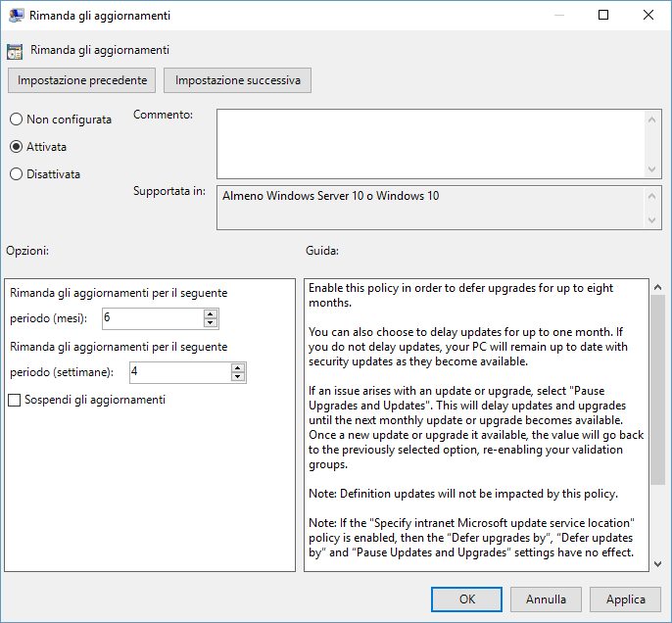Increase the weeks (settimane) value with the up arrow
672x623 pixels.
pyautogui.click(x=238, y=367)
